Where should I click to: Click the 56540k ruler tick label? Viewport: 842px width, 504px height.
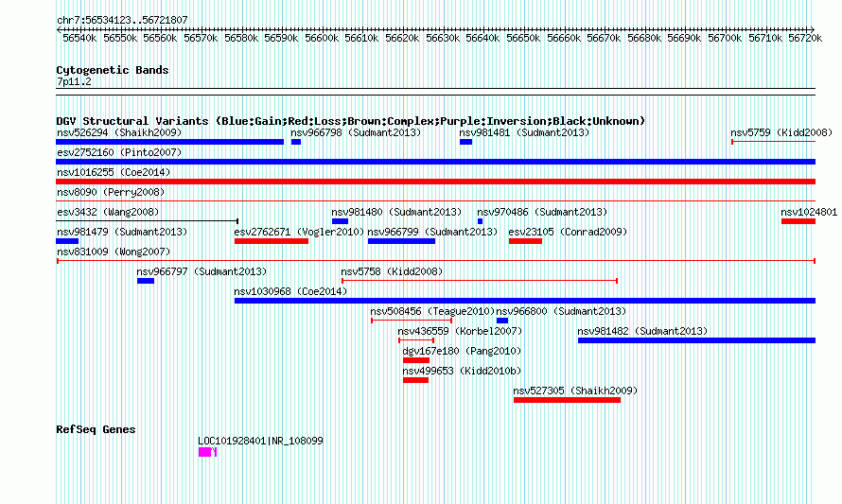click(x=79, y=38)
